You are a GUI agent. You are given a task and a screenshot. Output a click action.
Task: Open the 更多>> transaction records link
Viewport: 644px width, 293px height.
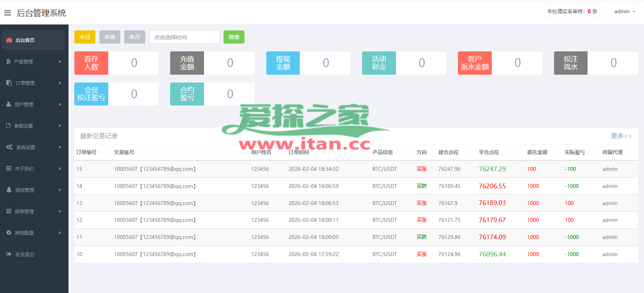click(x=621, y=136)
